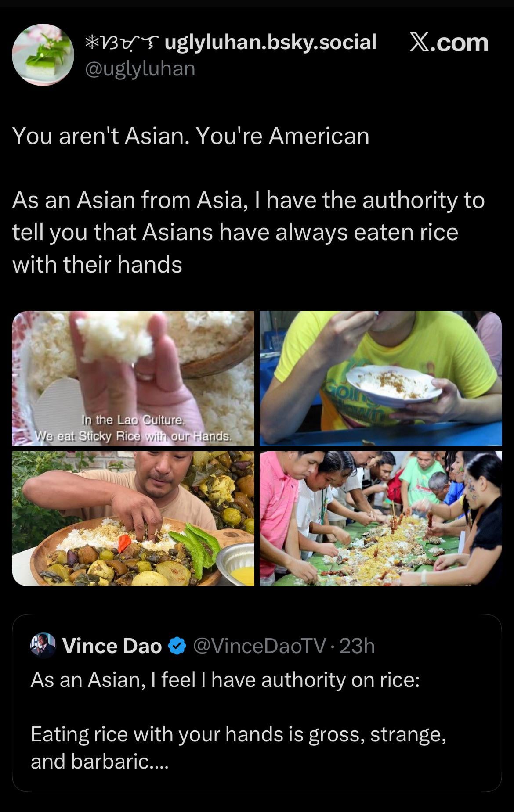Viewport: 514px width, 812px height.
Task: Tap the "authority on rice" quoted text
Action: tap(225, 680)
